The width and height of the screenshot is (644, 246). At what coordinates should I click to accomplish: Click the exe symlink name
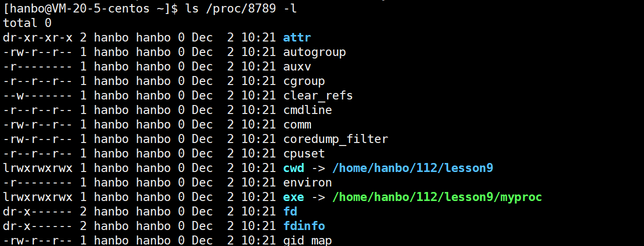tap(293, 197)
